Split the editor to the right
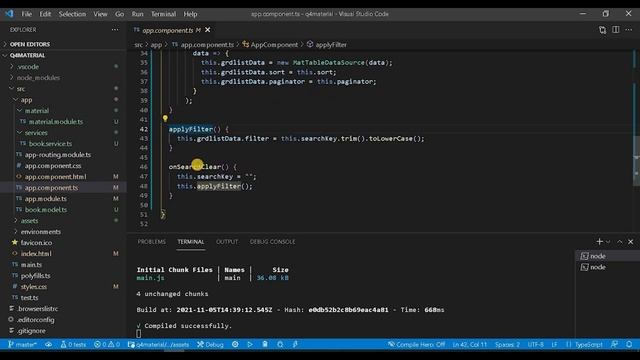The height and width of the screenshot is (360, 640). pos(616,30)
